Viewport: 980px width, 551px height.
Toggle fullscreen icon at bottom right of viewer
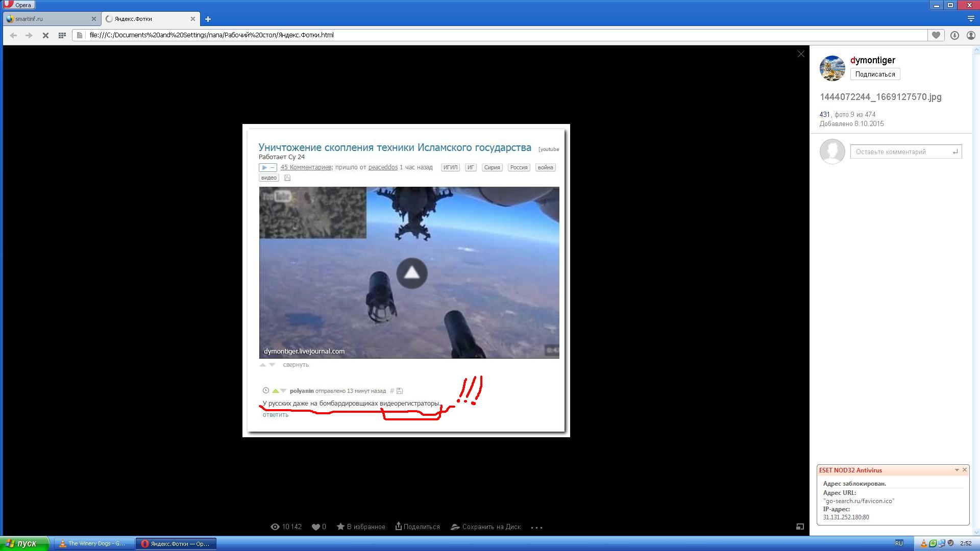[800, 527]
